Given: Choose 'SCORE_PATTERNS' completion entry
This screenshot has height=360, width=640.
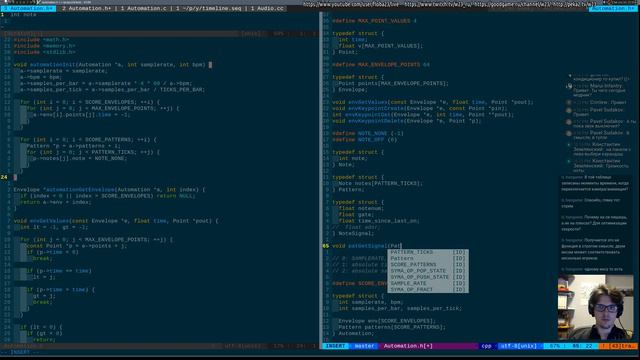Looking at the screenshot, I should tap(428, 264).
